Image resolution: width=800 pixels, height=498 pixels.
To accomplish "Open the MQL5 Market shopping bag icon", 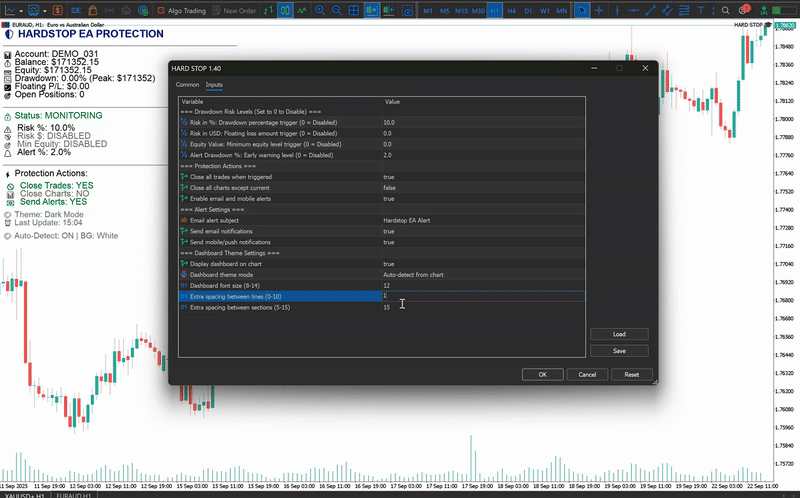I will [x=92, y=10].
